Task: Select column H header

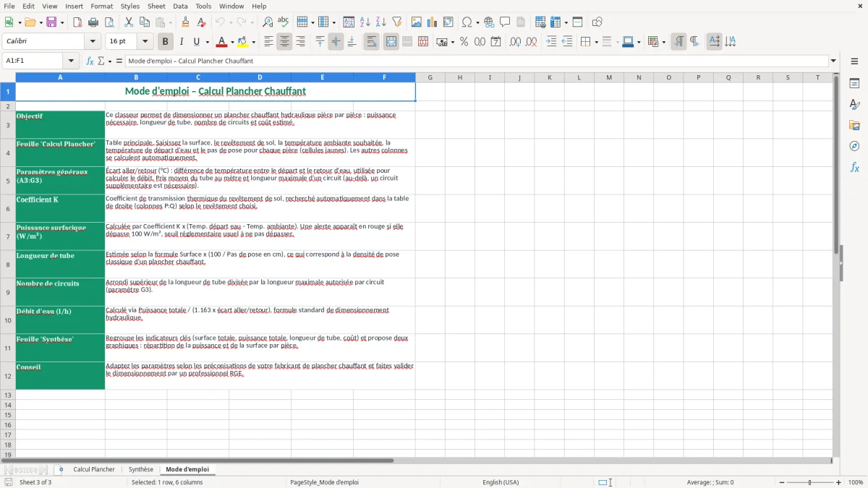Action: (460, 77)
